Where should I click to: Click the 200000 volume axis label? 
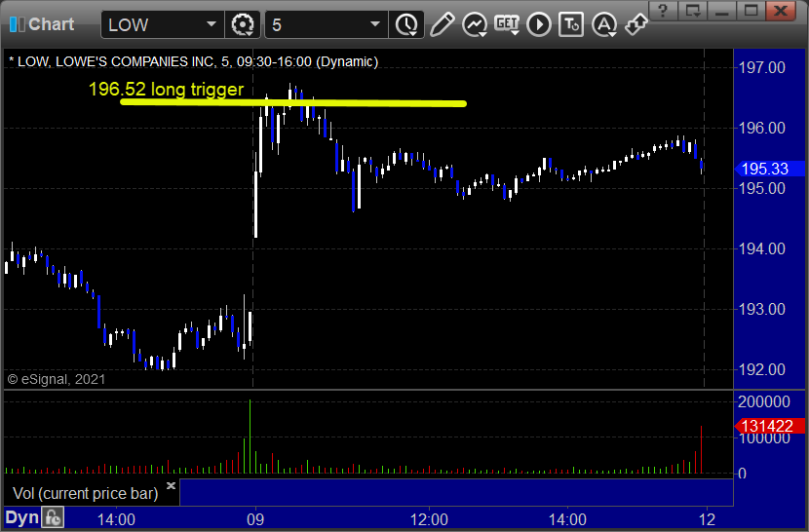[x=764, y=402]
